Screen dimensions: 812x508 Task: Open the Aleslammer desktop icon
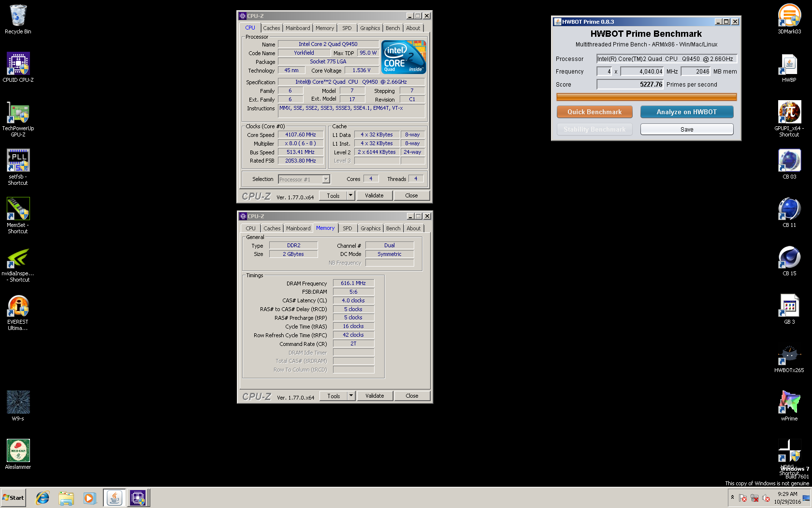(x=18, y=454)
